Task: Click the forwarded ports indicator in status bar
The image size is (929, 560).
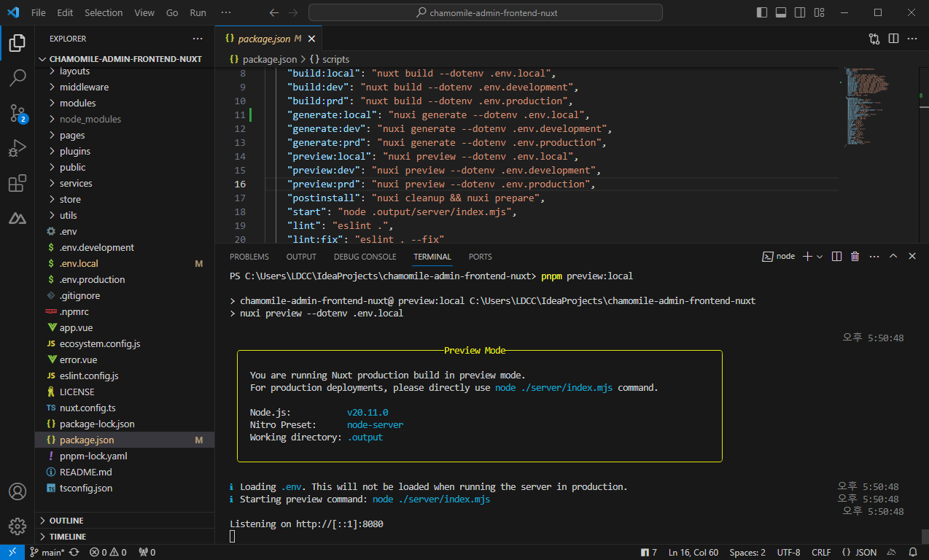Action: [147, 552]
